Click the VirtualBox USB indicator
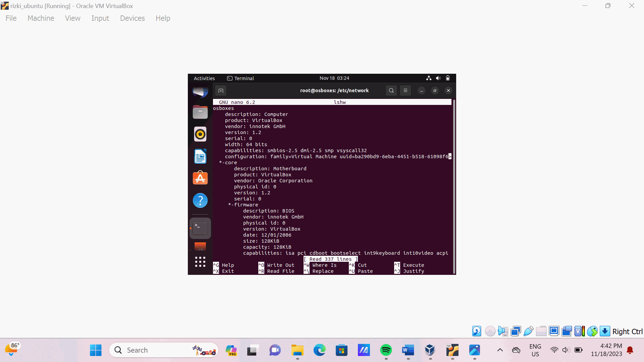The height and width of the screenshot is (362, 644). 528,331
